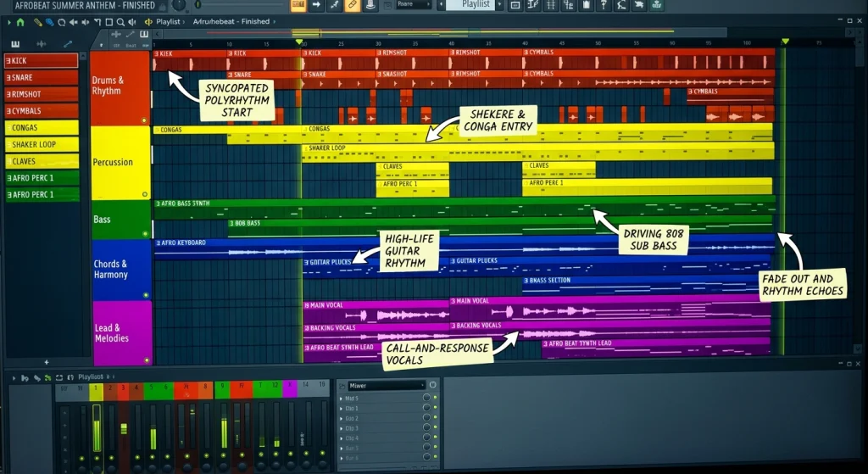This screenshot has width=868, height=474.
Task: Toggle the Drums & Rhythm group mute dot
Action: [x=144, y=120]
